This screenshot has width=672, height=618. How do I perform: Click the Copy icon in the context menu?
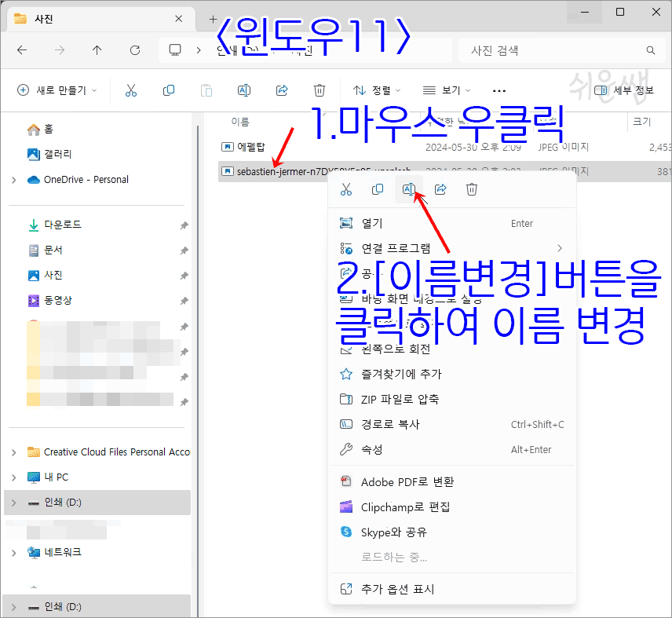click(x=377, y=188)
